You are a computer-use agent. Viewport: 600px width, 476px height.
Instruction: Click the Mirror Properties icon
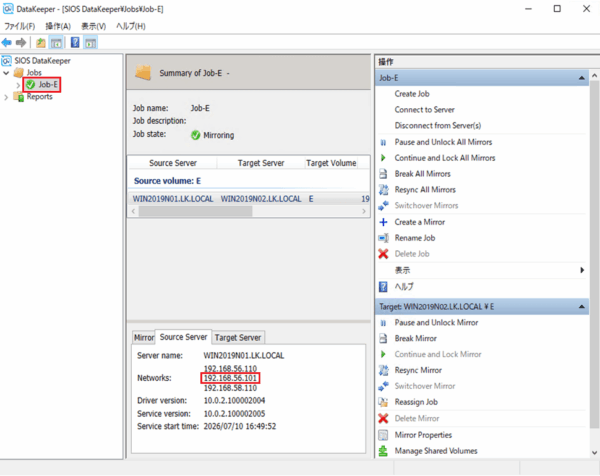(383, 435)
